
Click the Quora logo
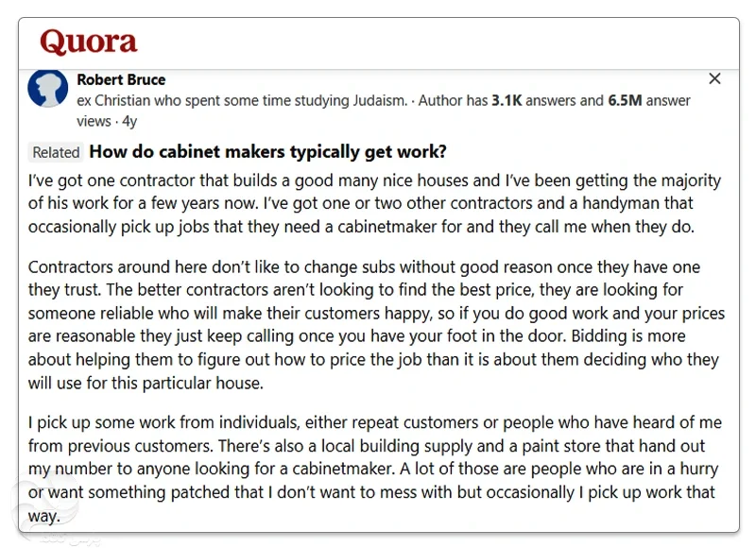coord(89,43)
